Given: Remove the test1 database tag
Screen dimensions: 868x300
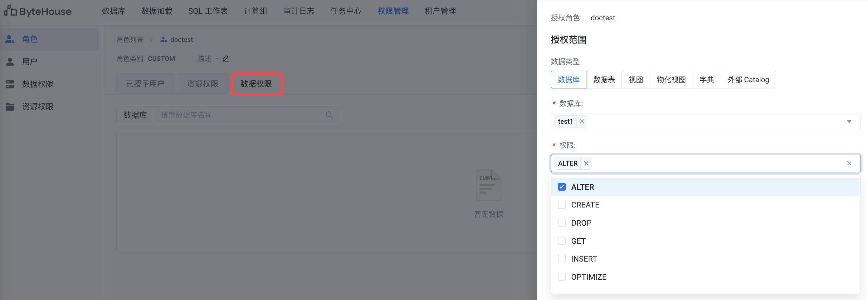Looking at the screenshot, I should 582,122.
